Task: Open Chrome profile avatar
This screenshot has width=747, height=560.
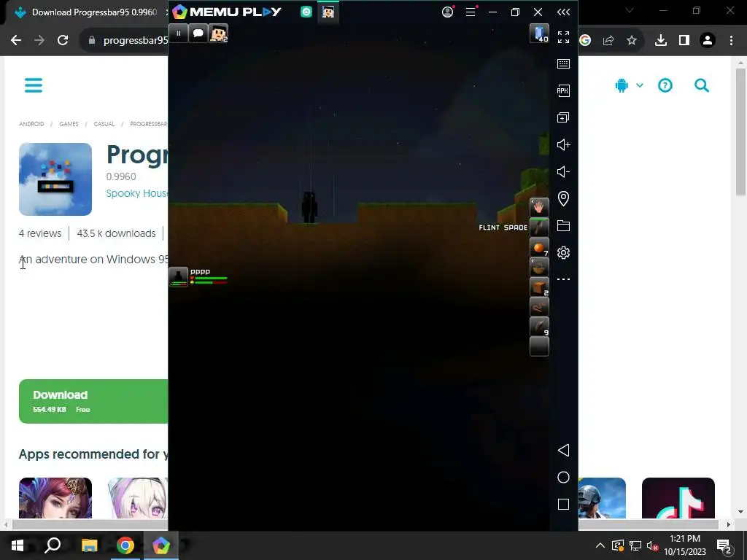Action: pos(708,41)
